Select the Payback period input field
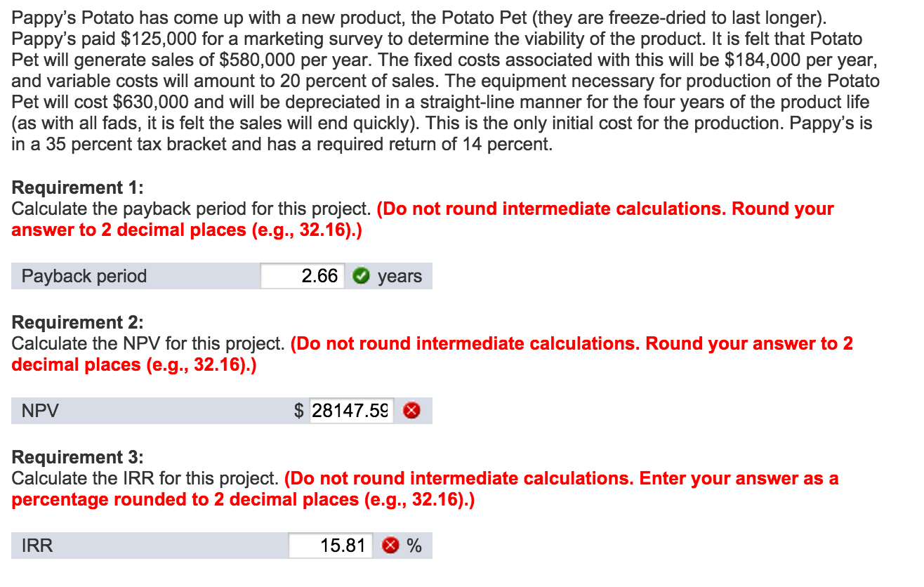The image size is (924, 587). (302, 276)
